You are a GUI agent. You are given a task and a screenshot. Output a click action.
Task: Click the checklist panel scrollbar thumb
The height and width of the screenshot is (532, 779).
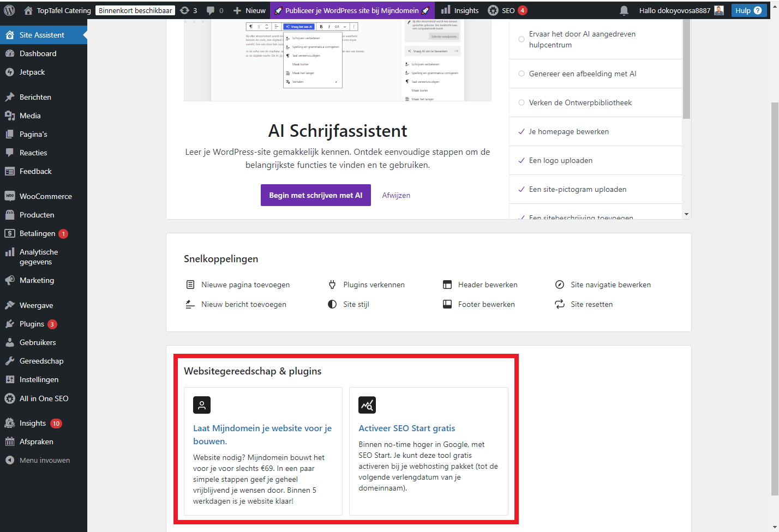pyautogui.click(x=686, y=69)
